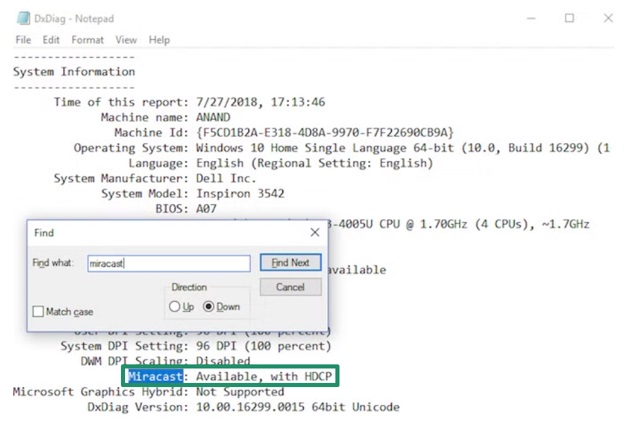Select the Down direction radio button
The height and width of the screenshot is (440, 624).
[209, 307]
